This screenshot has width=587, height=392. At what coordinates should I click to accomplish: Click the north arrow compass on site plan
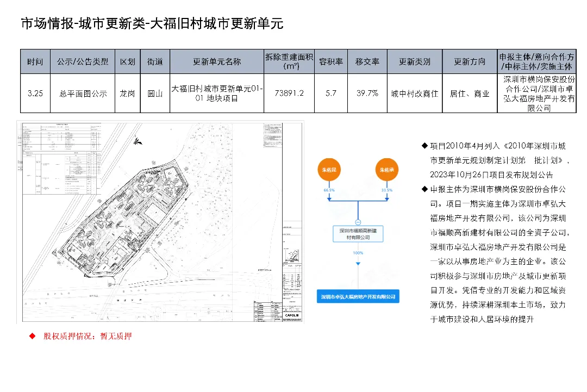click(x=138, y=141)
